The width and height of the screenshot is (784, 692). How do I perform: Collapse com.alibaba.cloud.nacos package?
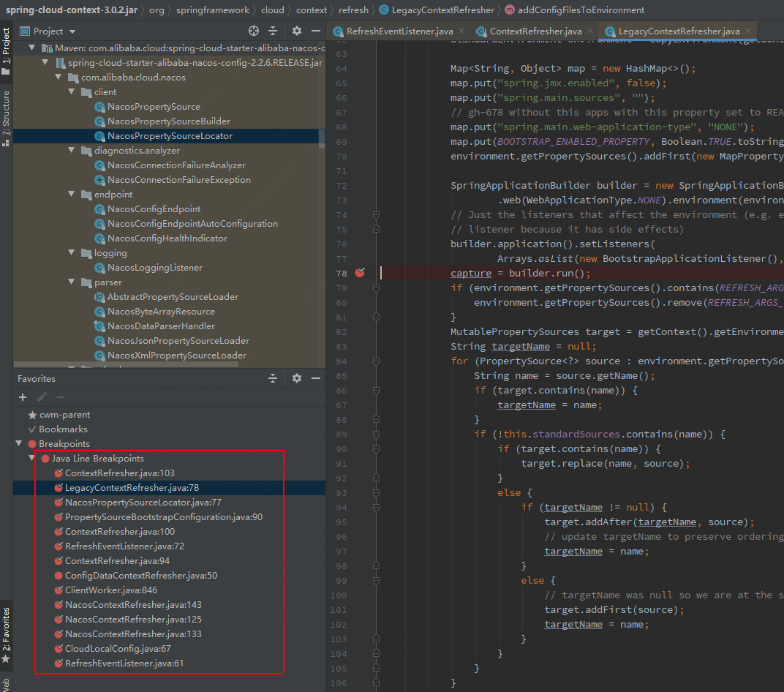tap(59, 77)
